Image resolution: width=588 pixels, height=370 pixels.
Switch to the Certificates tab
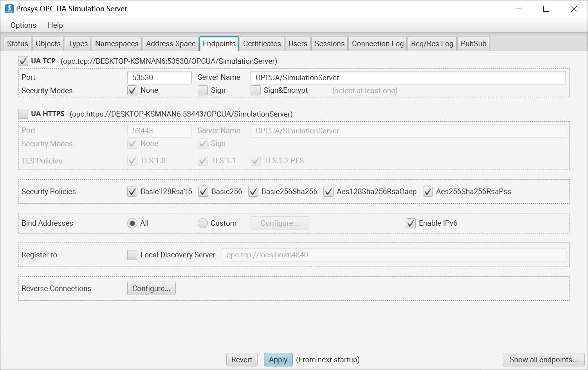tap(262, 43)
